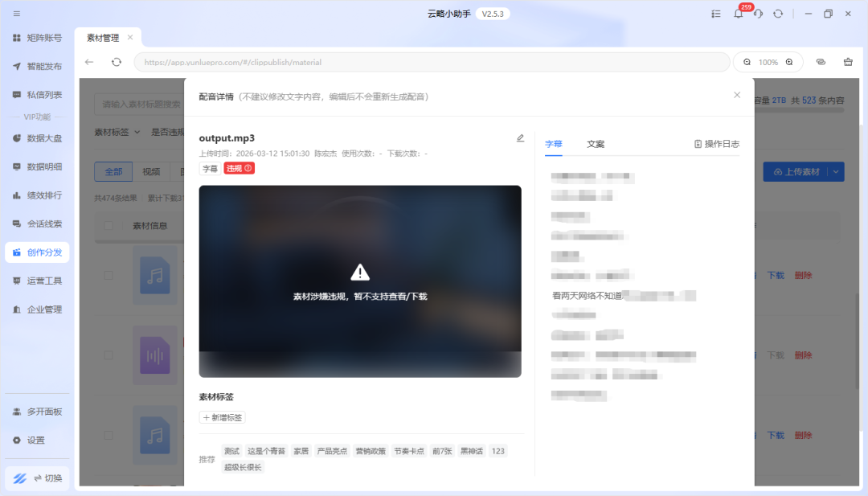Go back with the left arrow icon
The image size is (868, 496).
(x=89, y=62)
